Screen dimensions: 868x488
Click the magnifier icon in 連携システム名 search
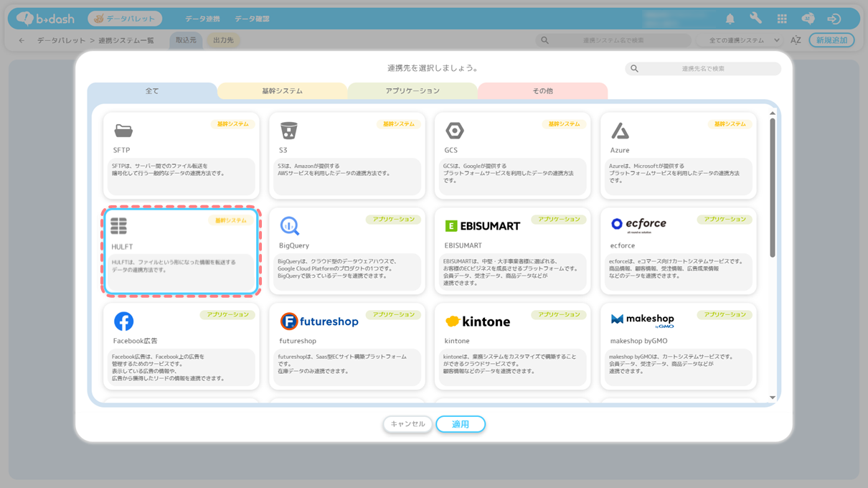544,40
